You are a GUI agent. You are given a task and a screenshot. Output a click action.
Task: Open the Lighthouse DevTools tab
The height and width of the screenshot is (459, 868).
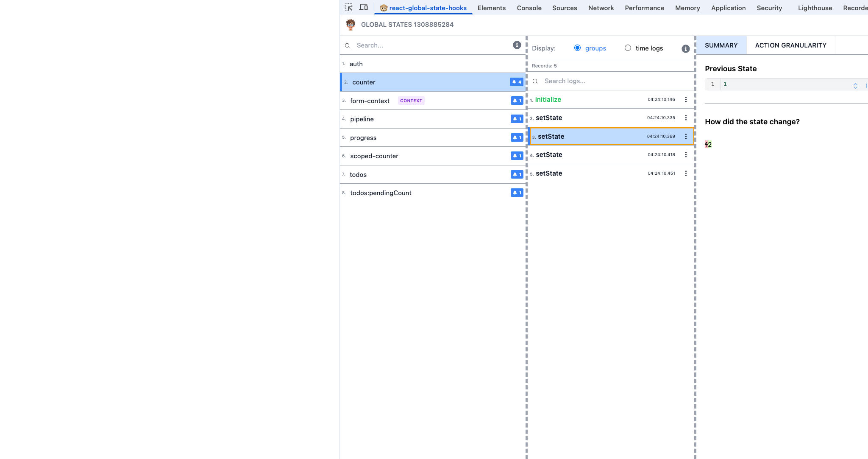815,8
